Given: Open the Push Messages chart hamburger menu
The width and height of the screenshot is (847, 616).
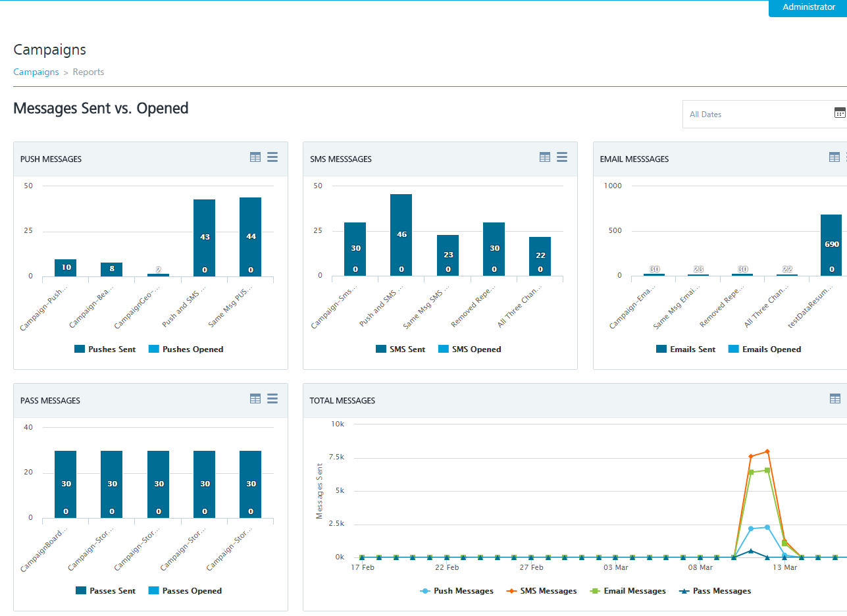Looking at the screenshot, I should coord(272,157).
